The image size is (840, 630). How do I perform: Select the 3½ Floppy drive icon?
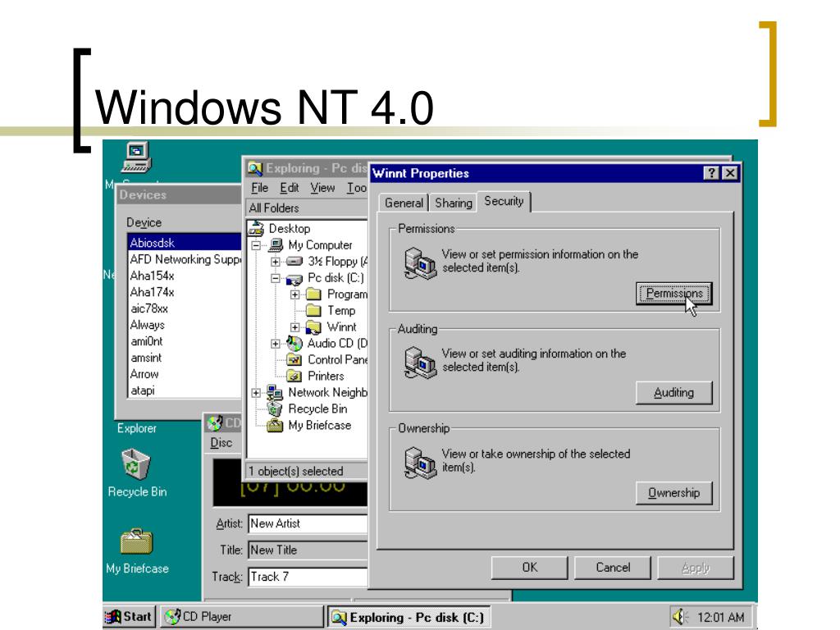coord(294,262)
